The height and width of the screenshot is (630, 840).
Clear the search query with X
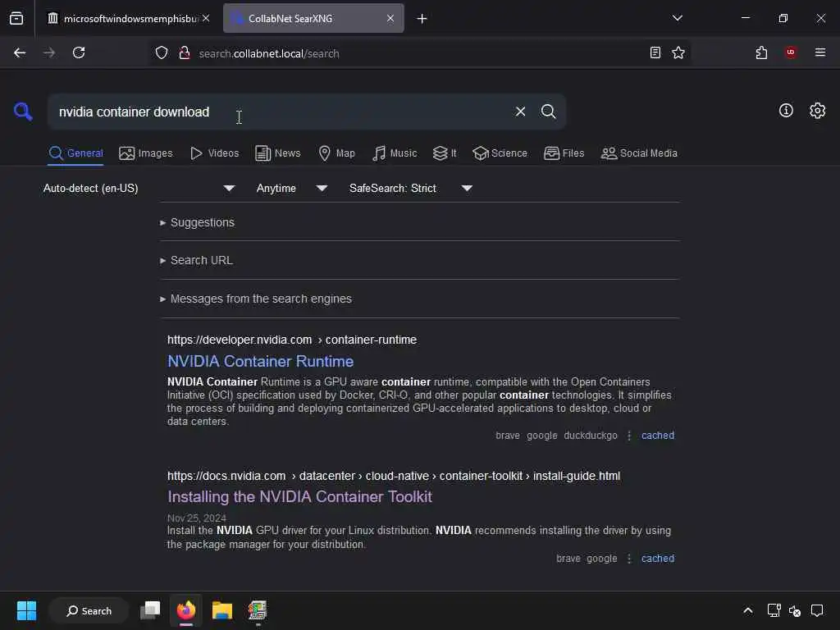click(x=520, y=112)
